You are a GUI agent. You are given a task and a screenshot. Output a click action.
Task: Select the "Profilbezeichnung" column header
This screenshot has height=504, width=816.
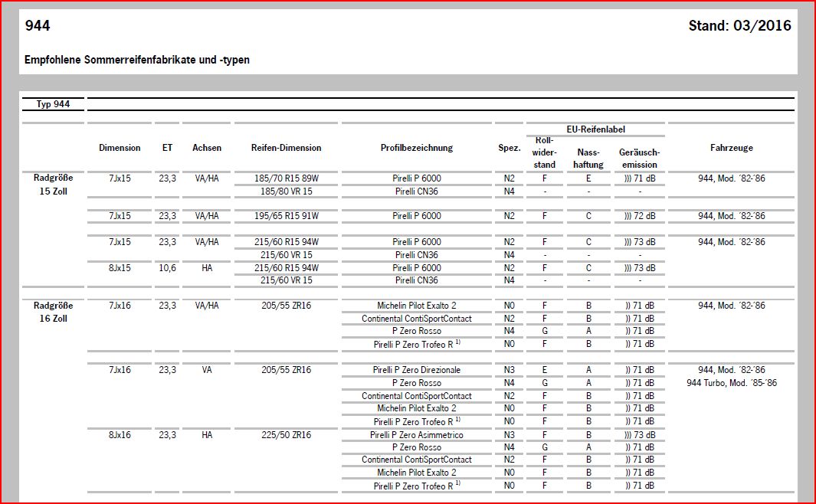click(x=416, y=148)
